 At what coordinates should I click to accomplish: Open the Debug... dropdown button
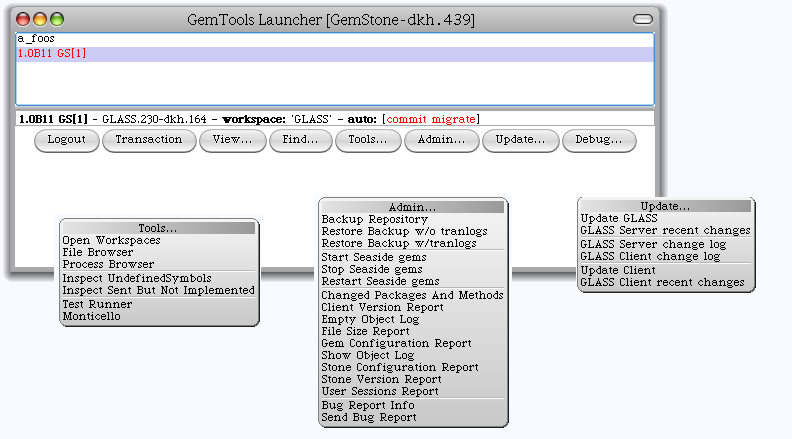[x=599, y=140]
